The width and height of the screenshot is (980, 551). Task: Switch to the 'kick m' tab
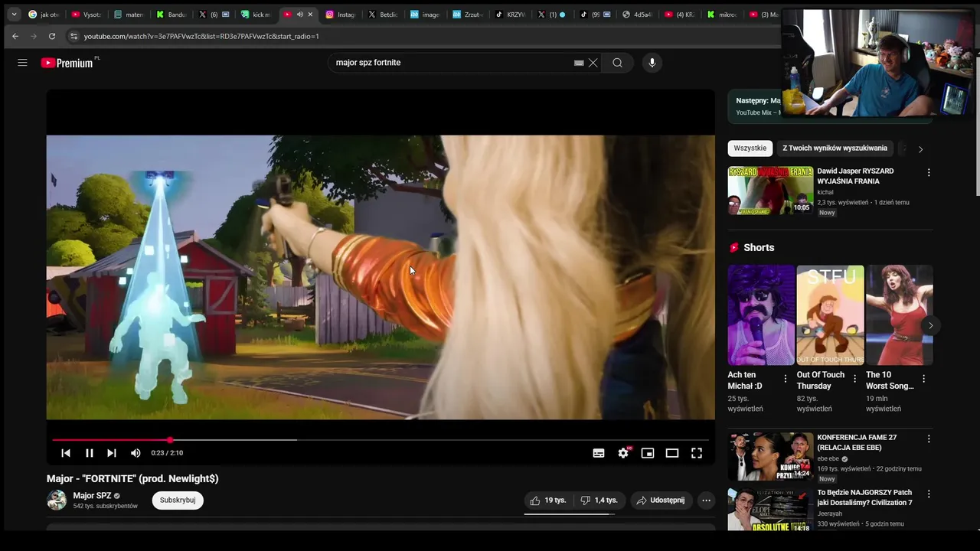point(256,15)
